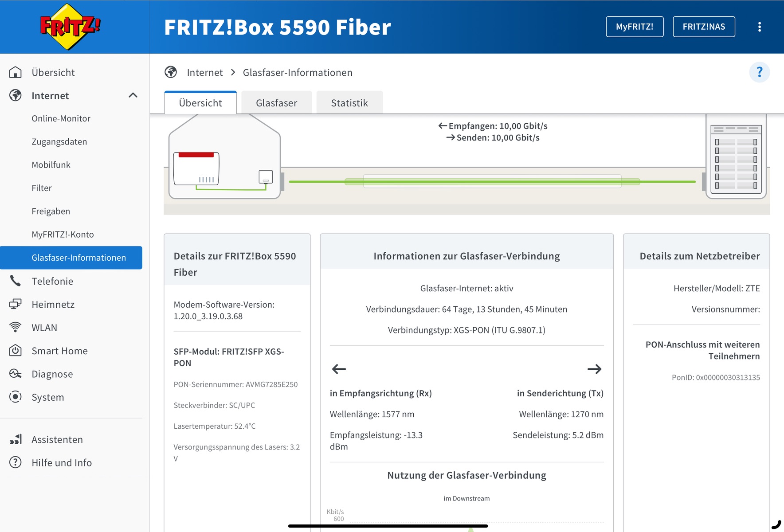This screenshot has width=784, height=532.
Task: Open the blue question mark help
Action: point(759,72)
